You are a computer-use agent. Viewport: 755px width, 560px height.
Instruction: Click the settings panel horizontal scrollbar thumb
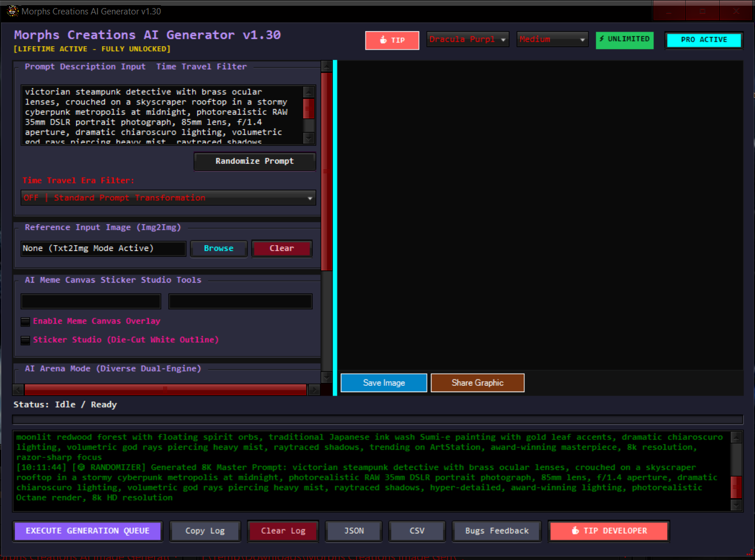tap(165, 390)
